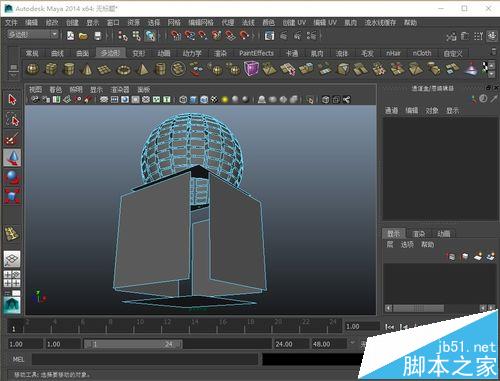Switch to the nCloth shelf tab
The image size is (500, 381).
click(422, 53)
